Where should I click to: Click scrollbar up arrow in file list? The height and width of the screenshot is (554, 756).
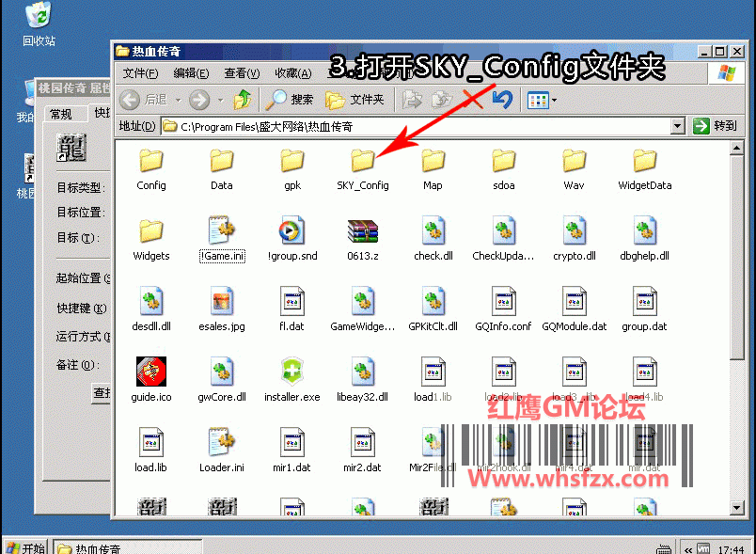tap(736, 148)
